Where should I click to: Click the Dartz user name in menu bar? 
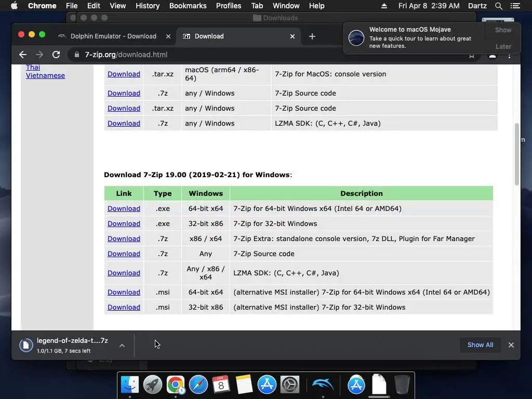pos(477,6)
